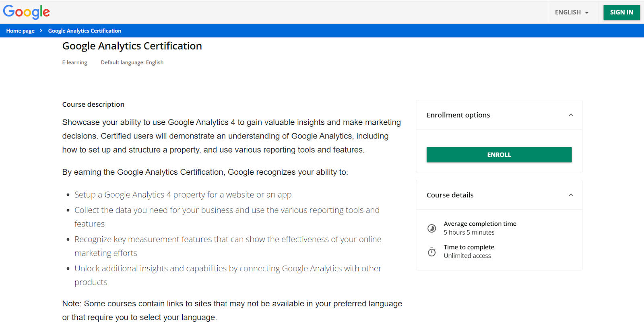Click the Unlimited access value
The height and width of the screenshot is (328, 644).
point(467,256)
